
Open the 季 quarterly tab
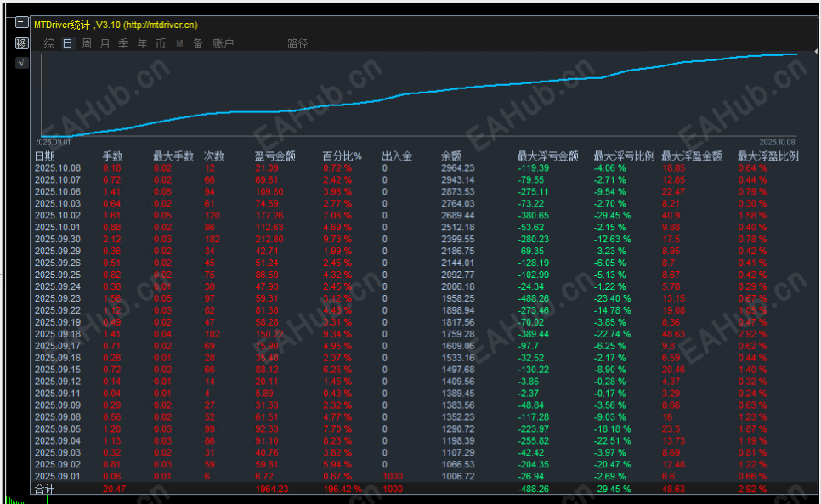coord(123,43)
